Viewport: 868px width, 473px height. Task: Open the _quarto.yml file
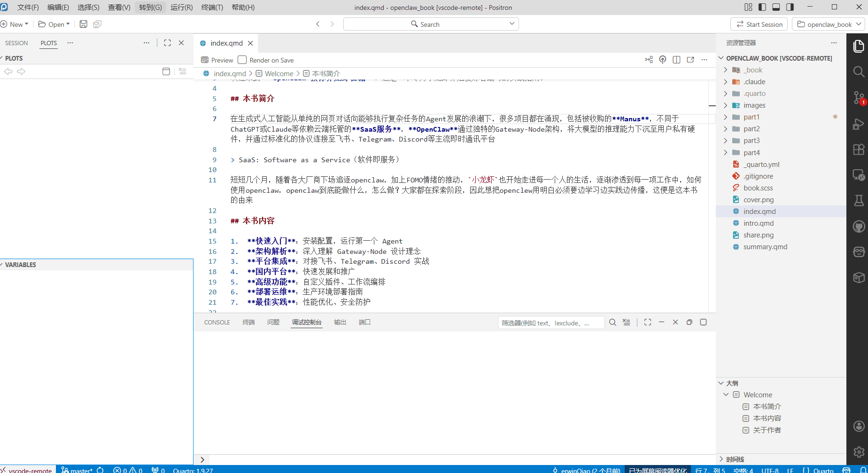(761, 164)
